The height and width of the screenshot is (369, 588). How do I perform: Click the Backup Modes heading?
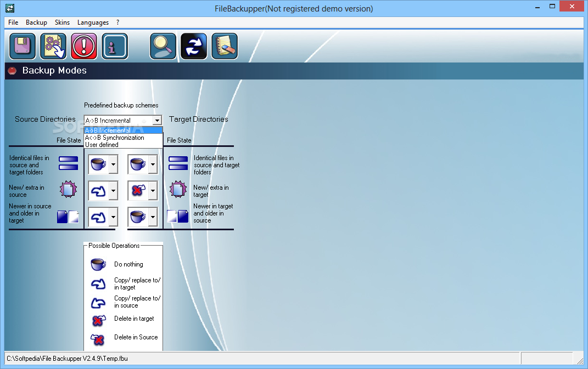(x=54, y=70)
